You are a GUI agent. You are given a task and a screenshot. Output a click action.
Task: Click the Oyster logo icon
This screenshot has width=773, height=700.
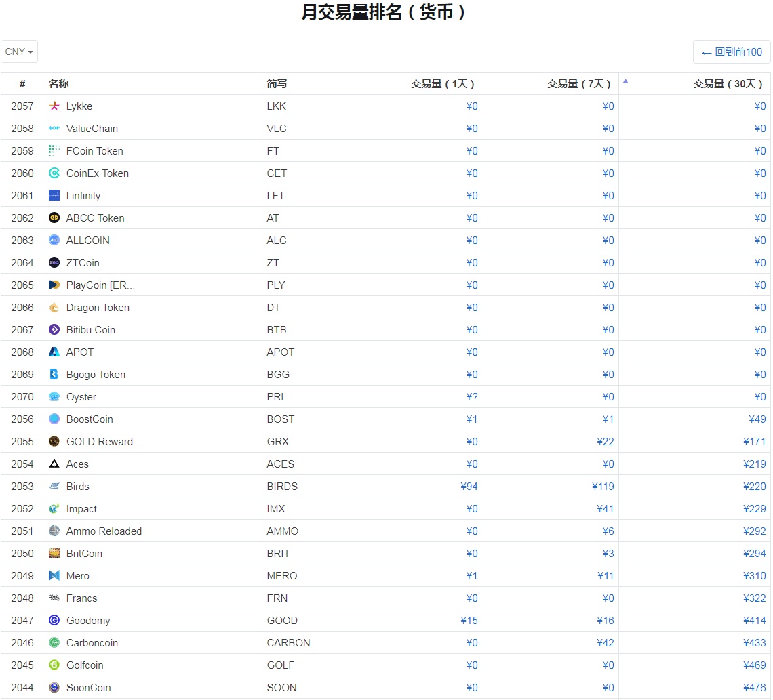(x=54, y=396)
